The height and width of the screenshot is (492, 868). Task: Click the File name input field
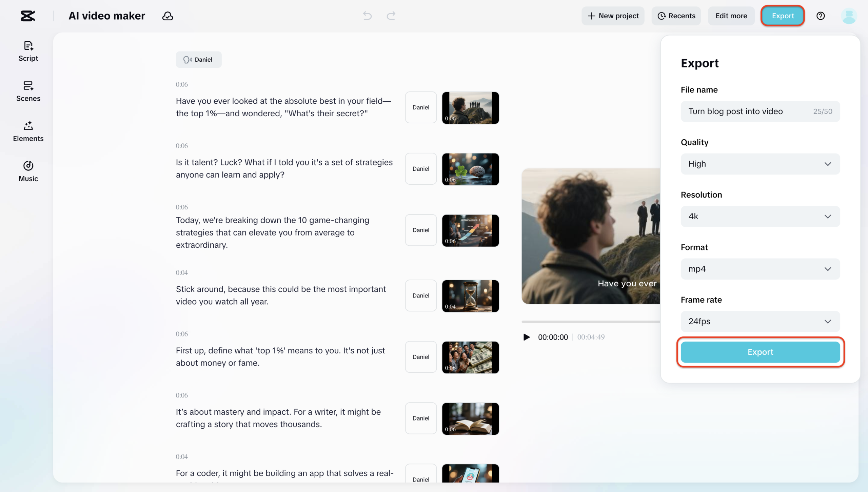746,111
